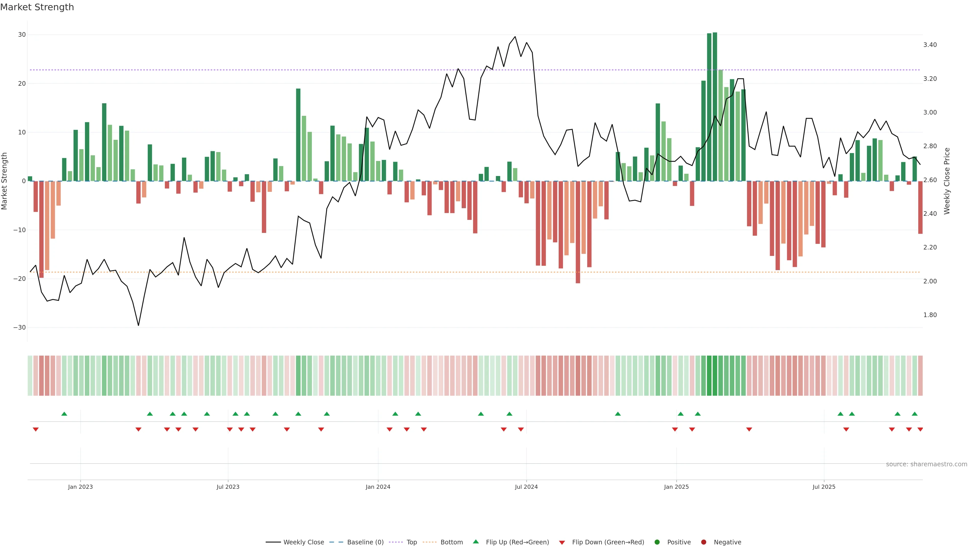The width and height of the screenshot is (980, 551).
Task: Click the Flip Up green triangle legend icon
Action: tap(475, 542)
